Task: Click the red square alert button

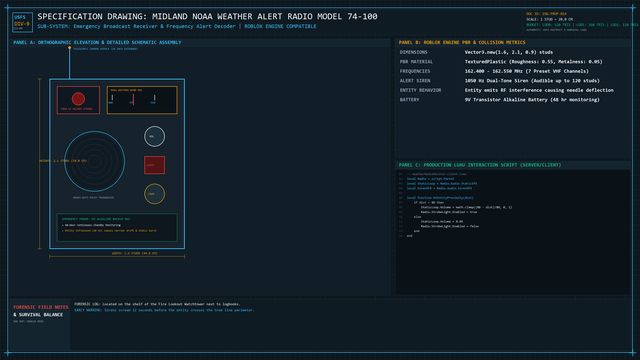Action: tap(155, 165)
